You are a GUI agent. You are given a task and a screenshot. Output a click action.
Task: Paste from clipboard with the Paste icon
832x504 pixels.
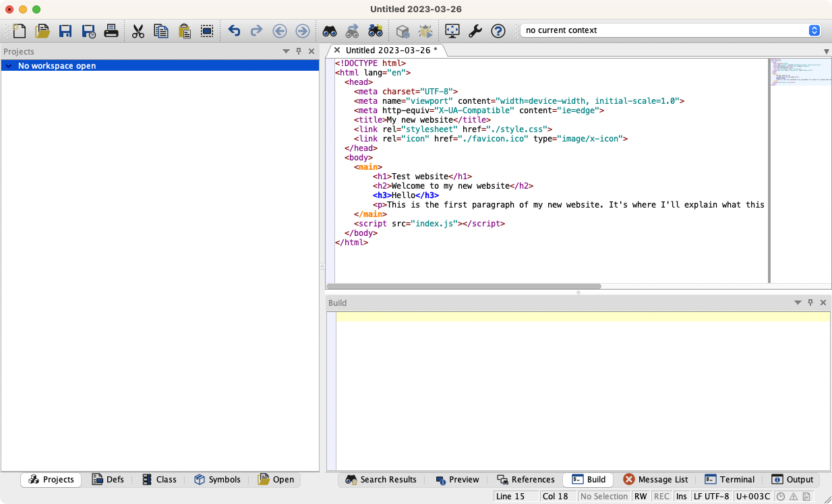184,30
